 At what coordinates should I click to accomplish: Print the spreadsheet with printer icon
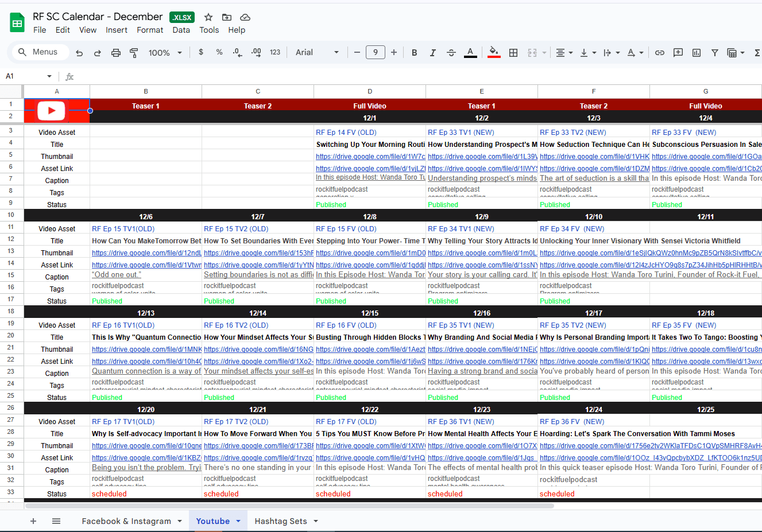(x=116, y=53)
